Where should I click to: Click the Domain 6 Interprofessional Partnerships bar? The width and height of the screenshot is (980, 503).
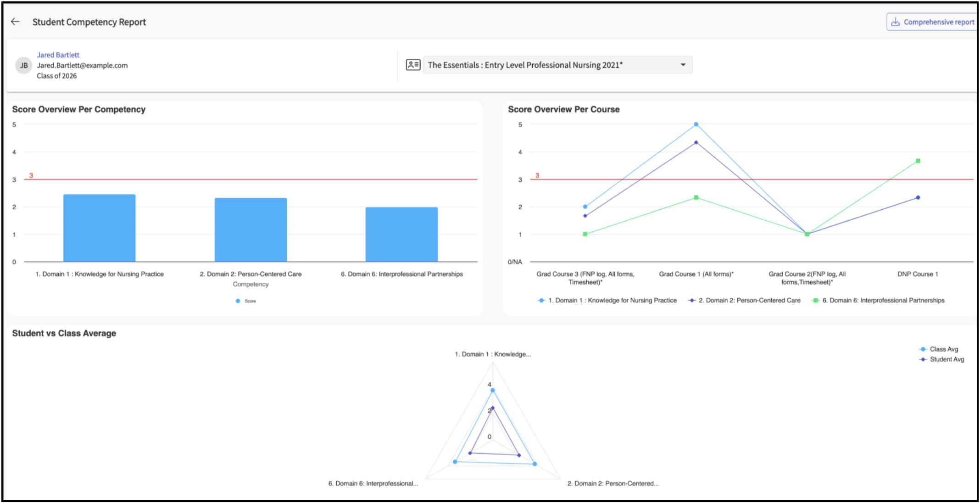tap(401, 235)
